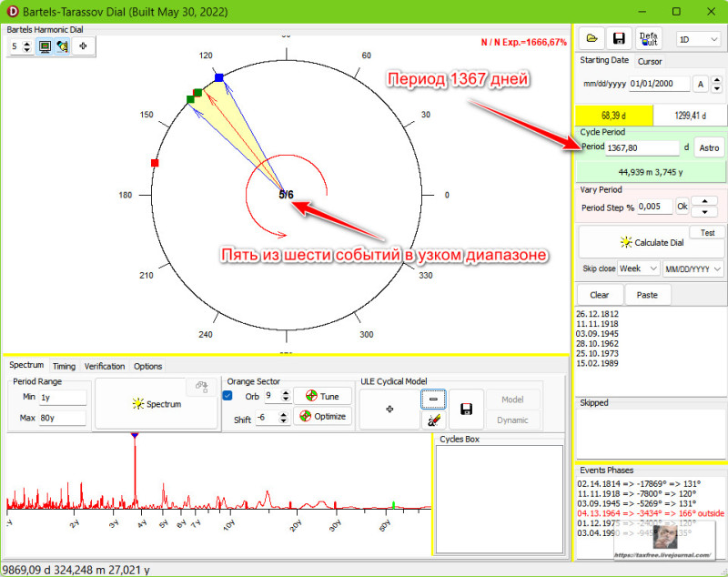Click the disabled Model button
The width and height of the screenshot is (728, 577).
pyautogui.click(x=512, y=400)
